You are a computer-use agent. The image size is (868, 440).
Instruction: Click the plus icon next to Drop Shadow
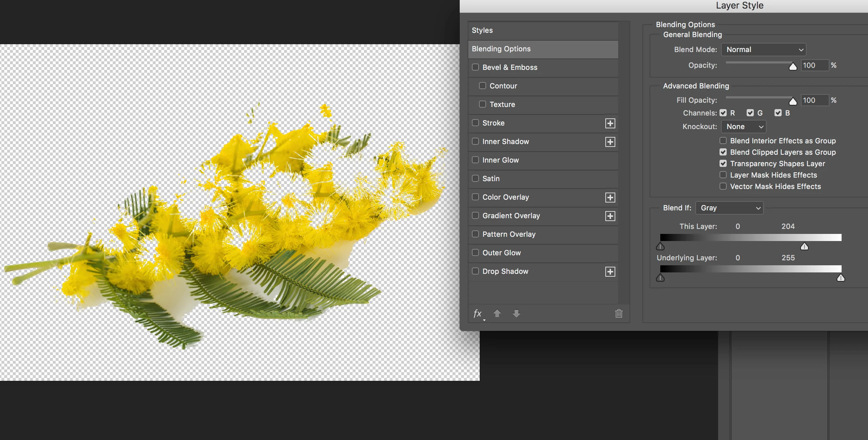(x=610, y=272)
